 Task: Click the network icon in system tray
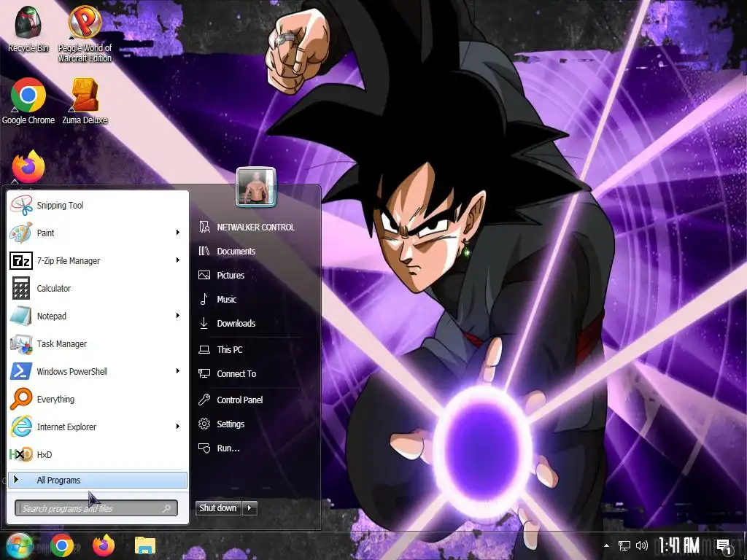(624, 545)
